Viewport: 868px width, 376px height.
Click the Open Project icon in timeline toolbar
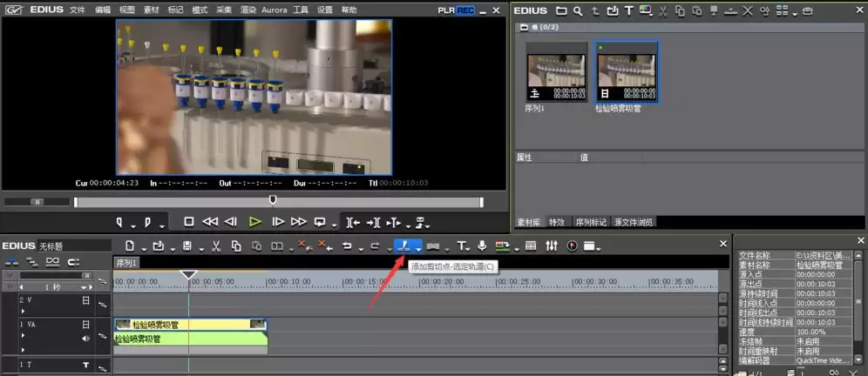tap(159, 246)
